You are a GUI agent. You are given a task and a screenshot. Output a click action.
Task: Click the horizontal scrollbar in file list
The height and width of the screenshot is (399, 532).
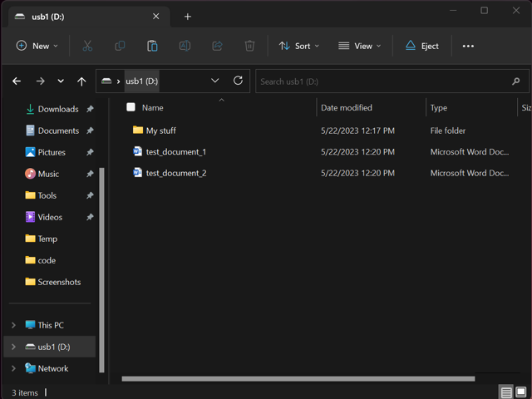point(298,379)
